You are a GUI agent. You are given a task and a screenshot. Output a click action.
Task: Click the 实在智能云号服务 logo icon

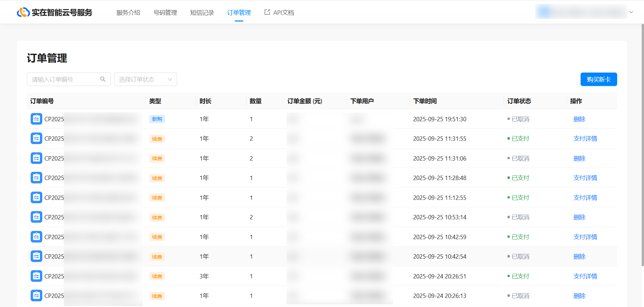(x=23, y=12)
